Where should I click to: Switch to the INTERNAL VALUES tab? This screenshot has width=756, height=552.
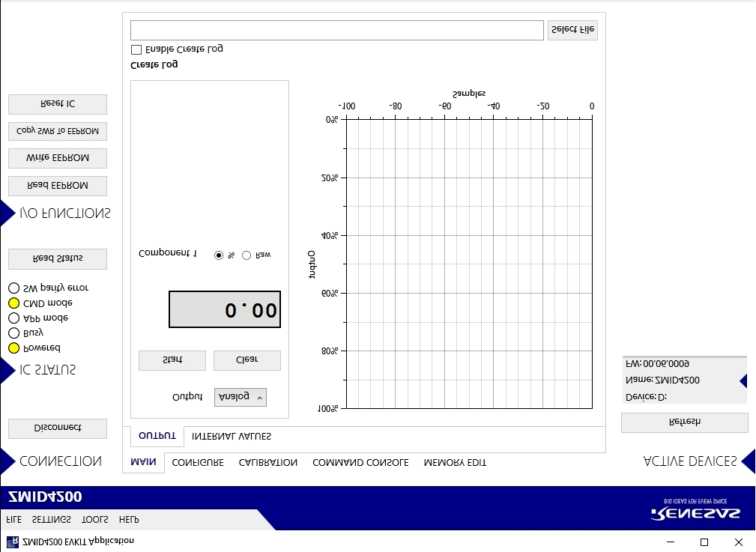(x=232, y=436)
